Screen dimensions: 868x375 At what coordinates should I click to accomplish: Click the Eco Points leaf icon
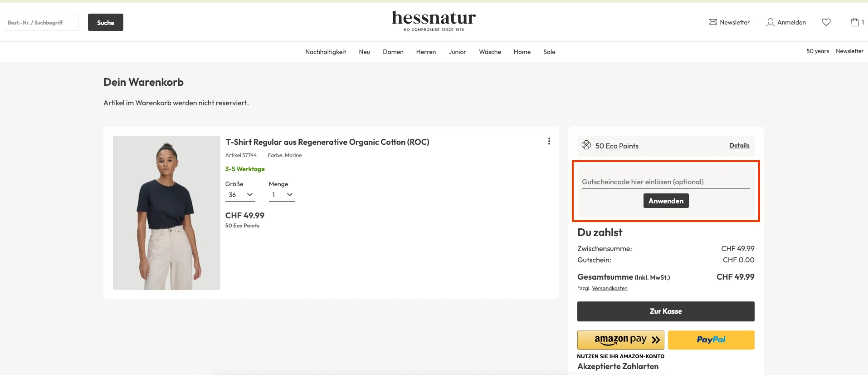click(x=586, y=145)
